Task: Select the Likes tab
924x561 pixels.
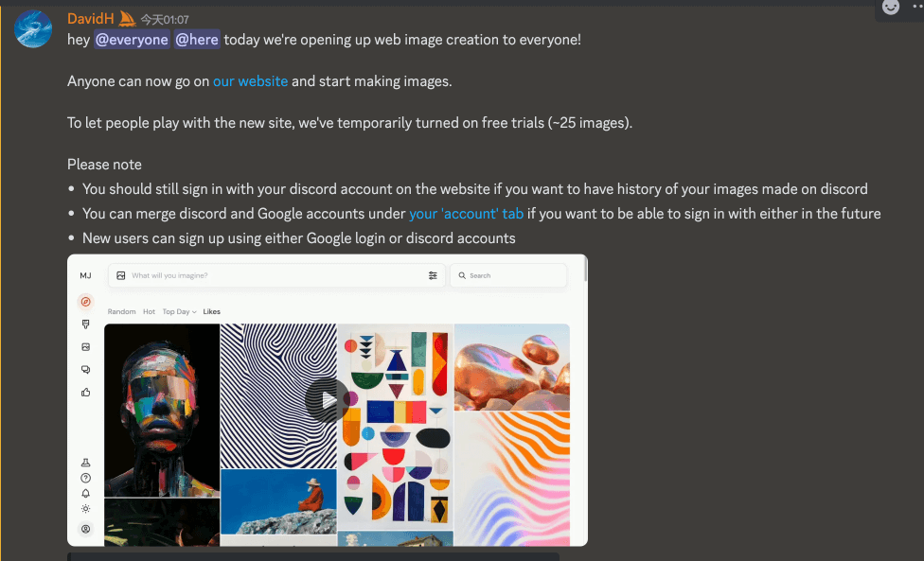Action: tap(211, 311)
